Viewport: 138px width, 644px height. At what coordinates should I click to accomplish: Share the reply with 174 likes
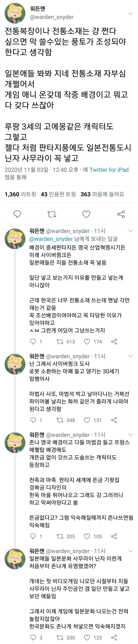(x=114, y=342)
